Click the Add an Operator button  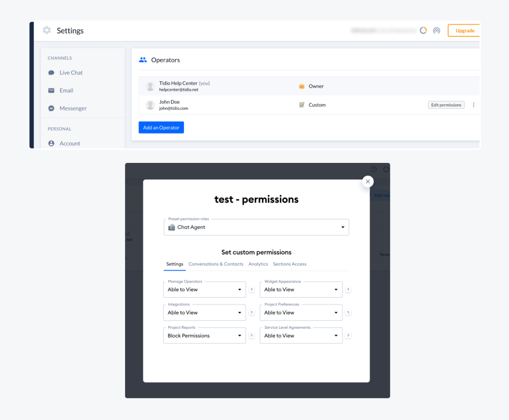161,128
